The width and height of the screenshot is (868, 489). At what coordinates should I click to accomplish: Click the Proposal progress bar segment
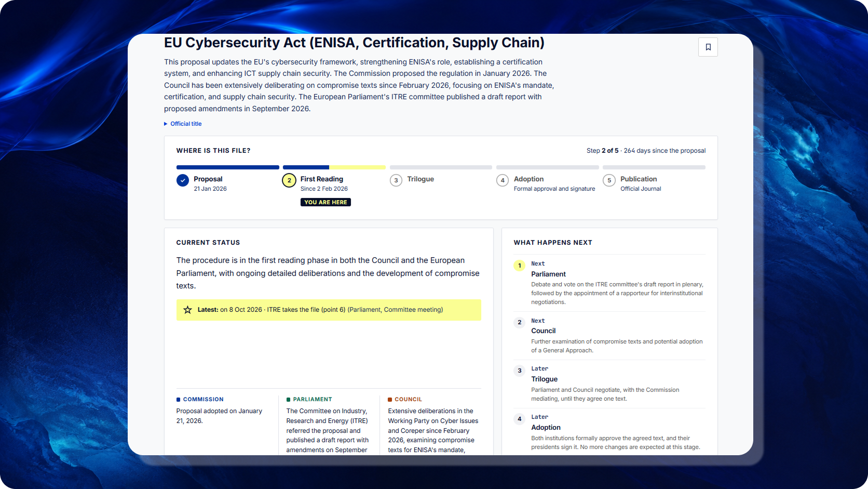click(x=228, y=167)
